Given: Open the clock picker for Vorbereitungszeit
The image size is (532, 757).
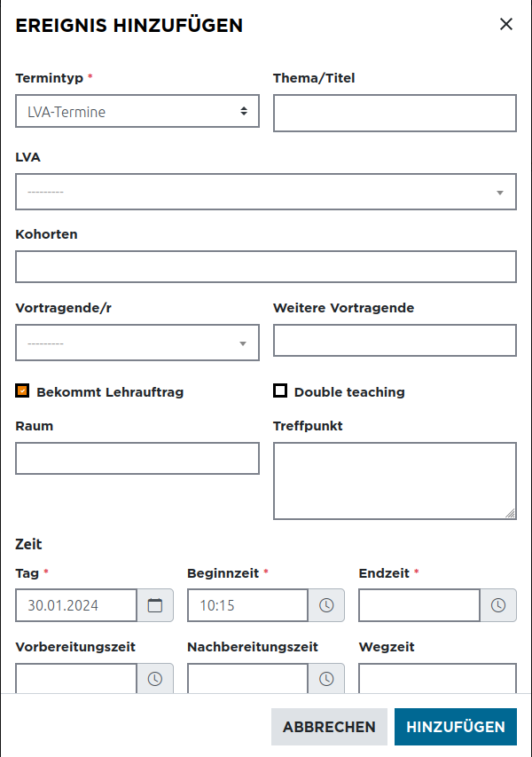Looking at the screenshot, I should (x=155, y=679).
